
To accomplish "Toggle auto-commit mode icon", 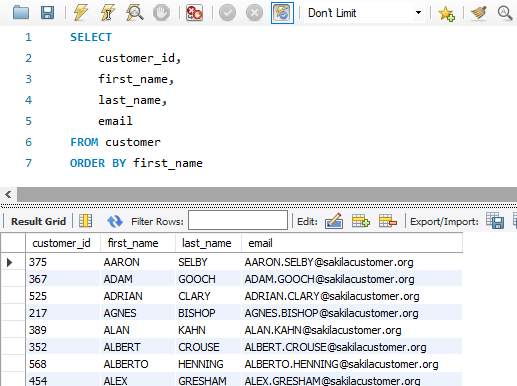I will pyautogui.click(x=282, y=13).
